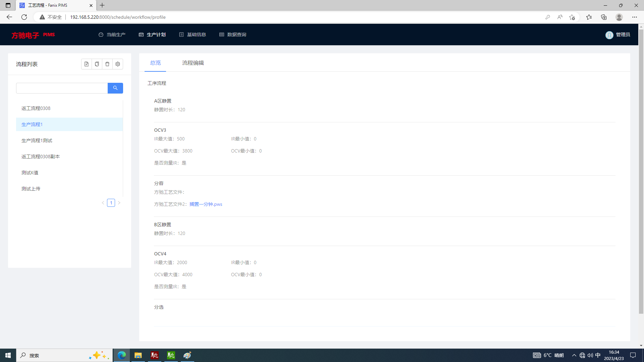
Task: Click the delete workflow trash icon
Action: point(107,64)
